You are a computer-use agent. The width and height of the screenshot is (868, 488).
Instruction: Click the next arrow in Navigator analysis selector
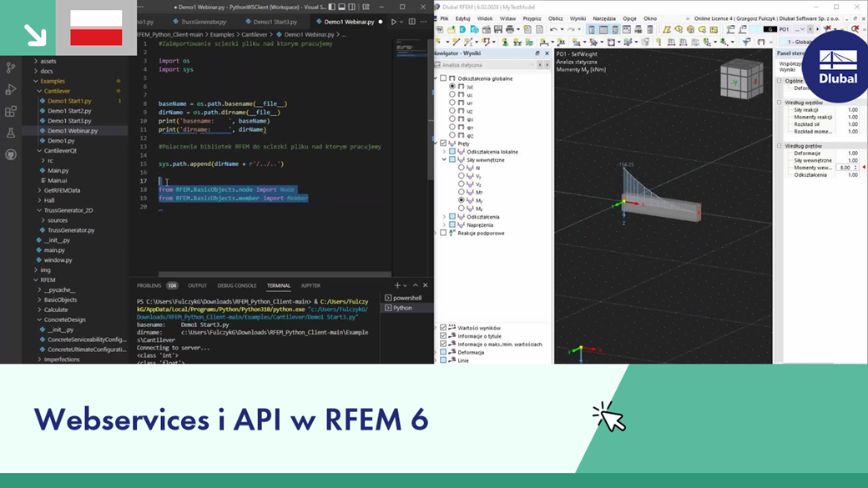547,65
